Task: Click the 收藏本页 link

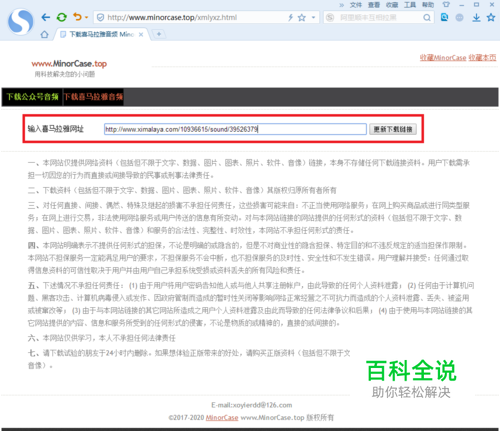Action: pos(482,58)
